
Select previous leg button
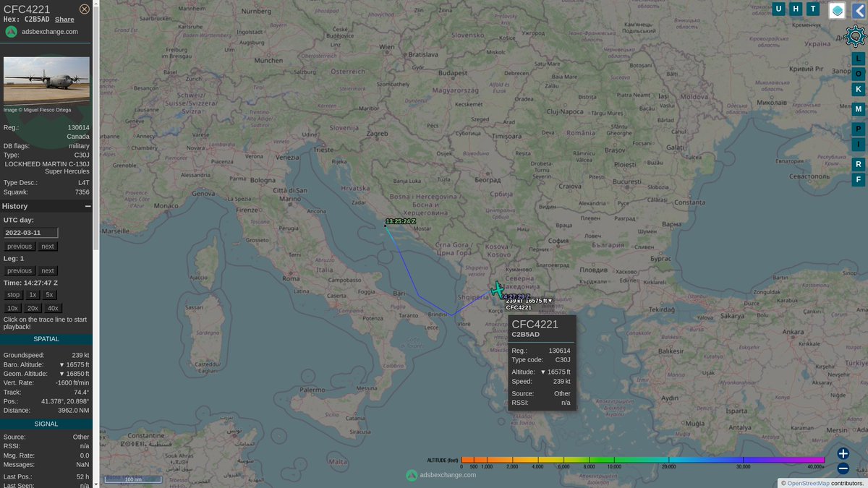point(20,270)
